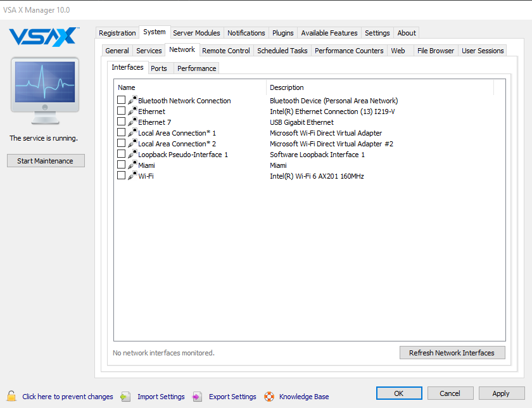Go to the Plugins tab
The height and width of the screenshot is (408, 532).
(283, 33)
